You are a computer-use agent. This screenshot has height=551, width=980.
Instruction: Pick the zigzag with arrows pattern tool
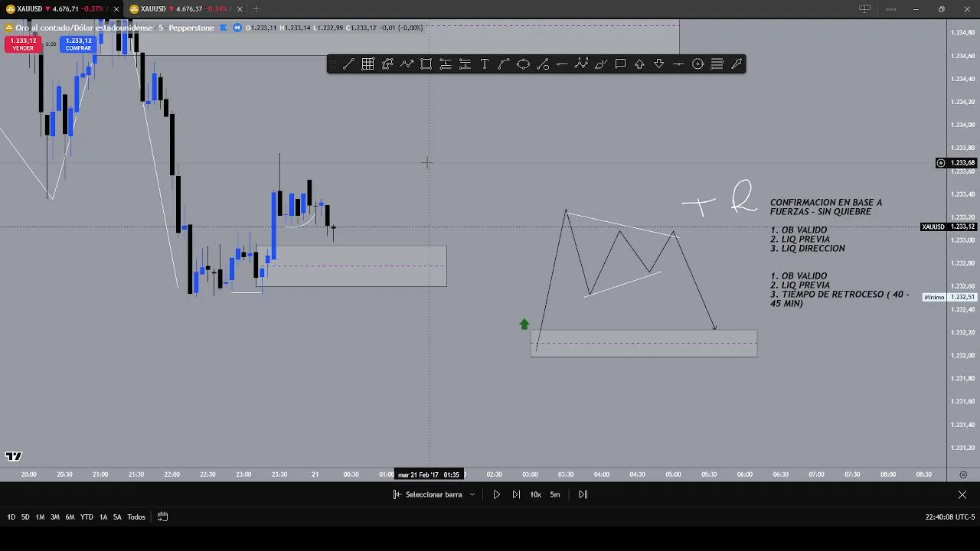581,64
